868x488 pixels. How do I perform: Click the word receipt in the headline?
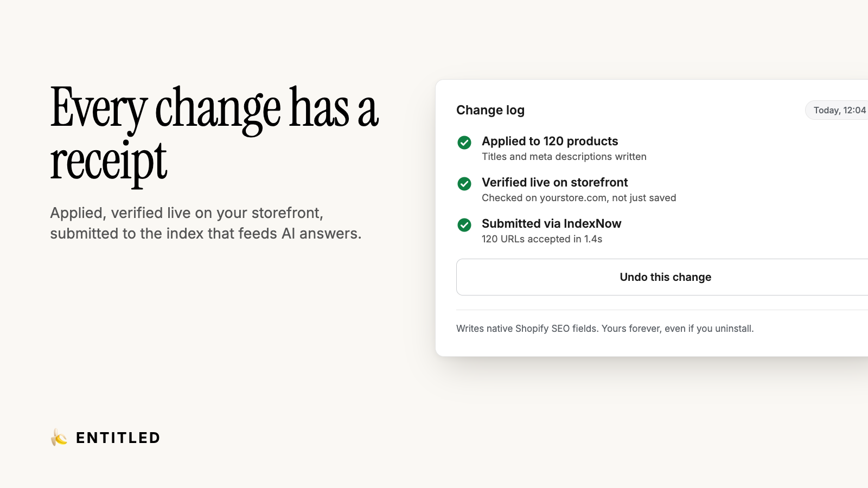pos(108,163)
